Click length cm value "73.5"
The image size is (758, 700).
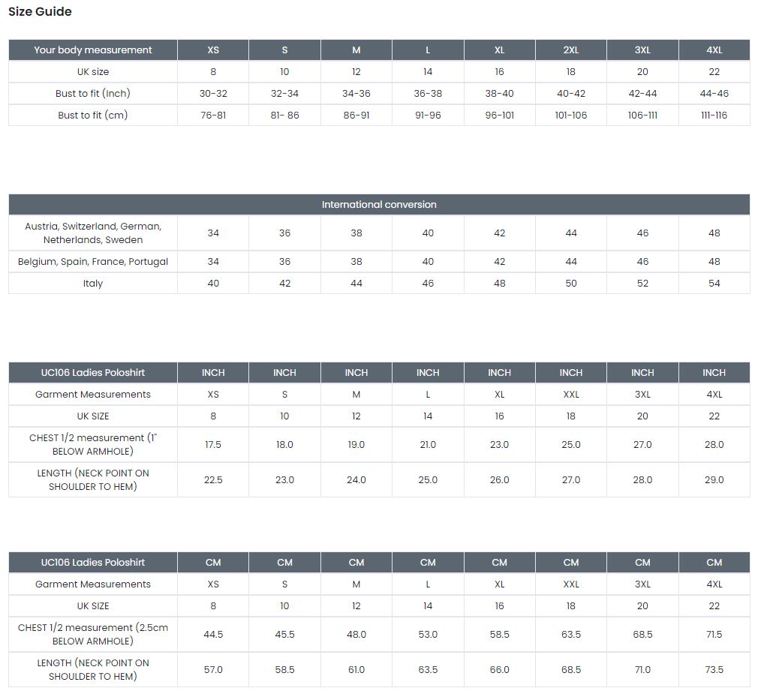tap(714, 669)
